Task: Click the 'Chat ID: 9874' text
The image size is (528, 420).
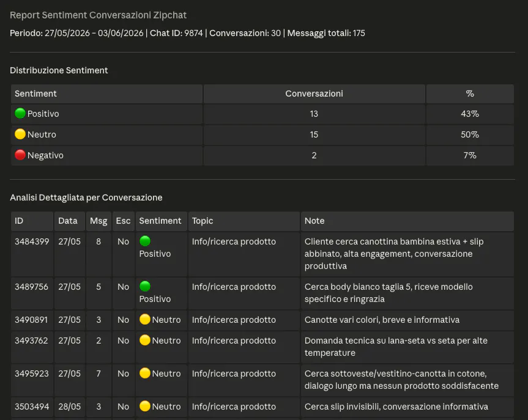Action: (176, 33)
